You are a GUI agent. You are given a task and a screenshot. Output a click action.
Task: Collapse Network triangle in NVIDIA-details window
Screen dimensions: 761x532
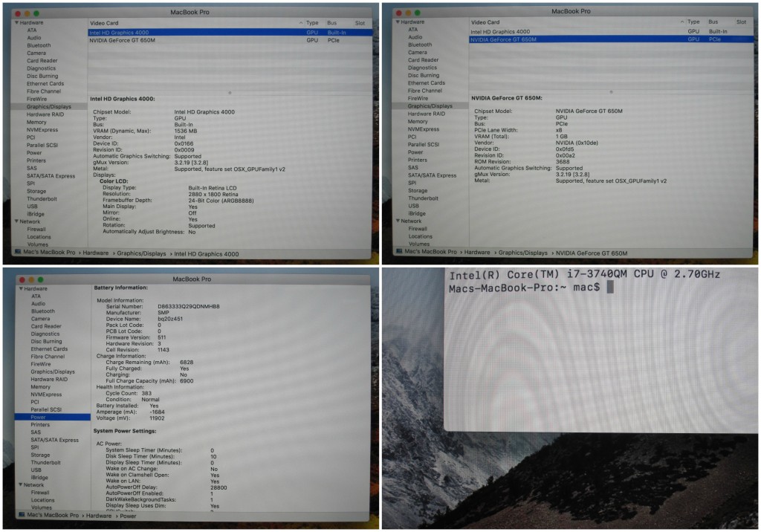click(x=398, y=221)
